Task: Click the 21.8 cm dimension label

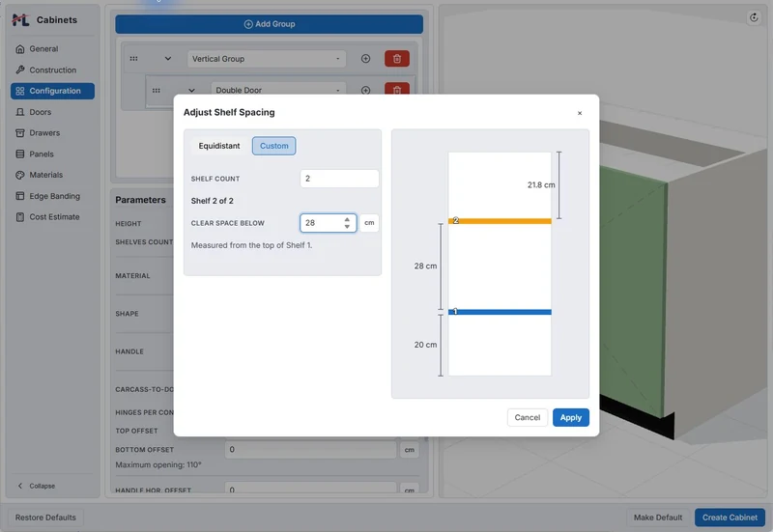Action: tap(541, 184)
